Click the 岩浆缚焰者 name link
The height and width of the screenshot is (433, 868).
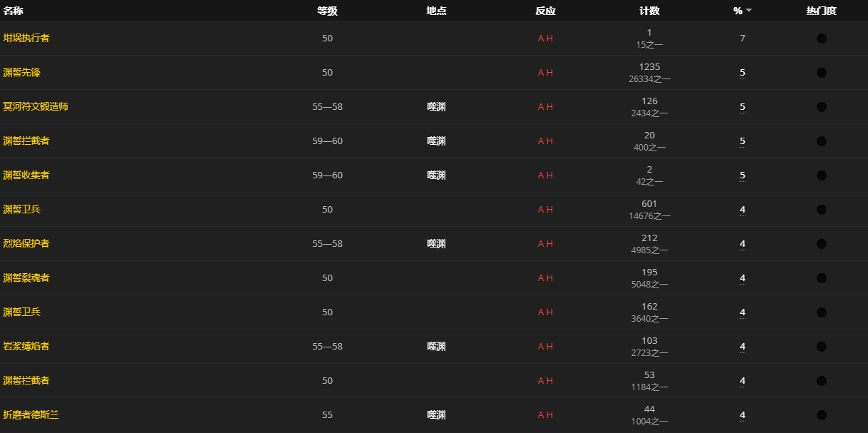26,347
